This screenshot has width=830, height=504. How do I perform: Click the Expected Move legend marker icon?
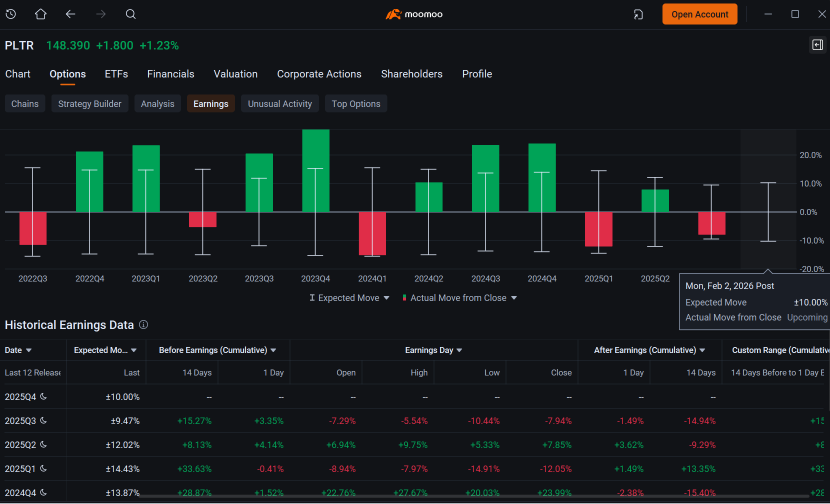coord(312,298)
